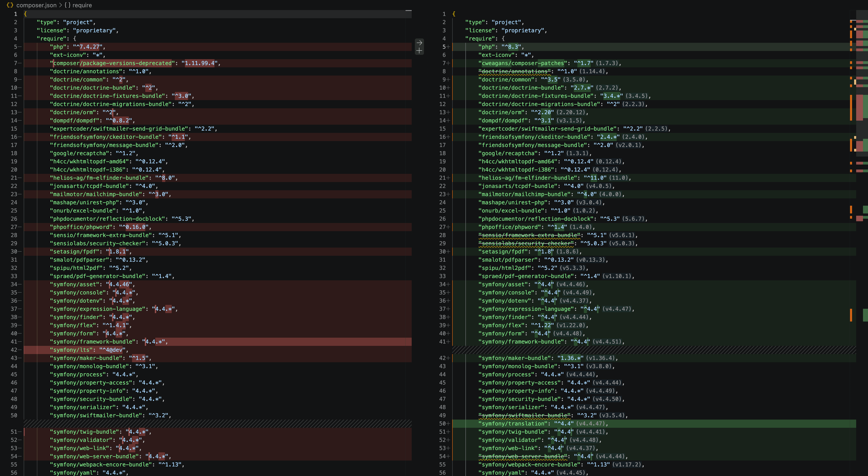
Task: Click the (v4.4.47) expression-language version hint
Action: 617,309
